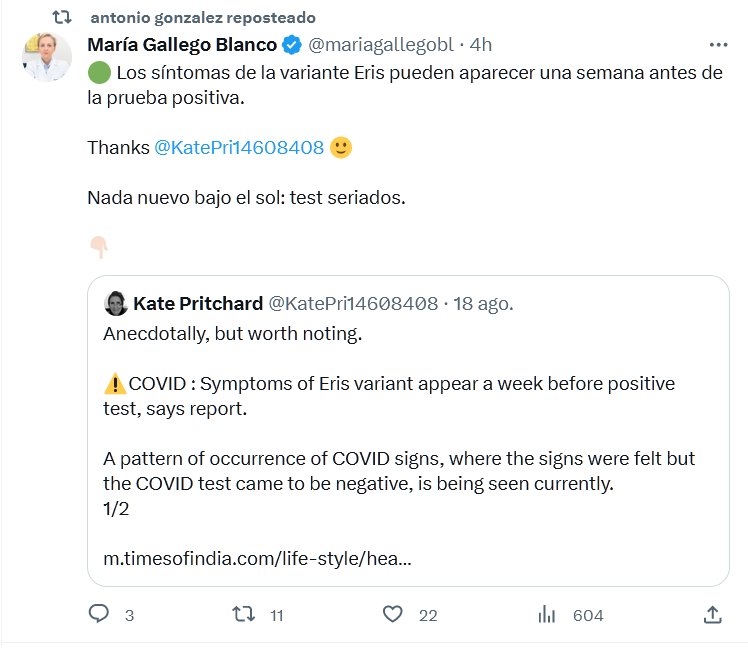Open the @KatePri14608408 mention link
The height and width of the screenshot is (648, 748).
click(239, 147)
